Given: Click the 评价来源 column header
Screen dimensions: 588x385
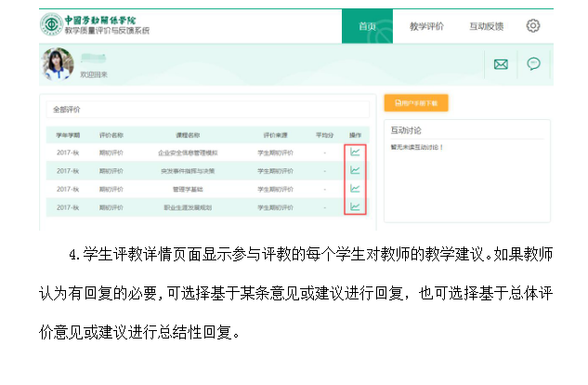Looking at the screenshot, I should [275, 134].
